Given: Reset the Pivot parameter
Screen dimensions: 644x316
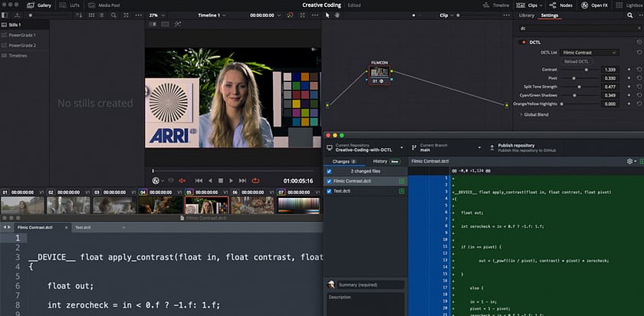Looking at the screenshot, I should (639, 78).
